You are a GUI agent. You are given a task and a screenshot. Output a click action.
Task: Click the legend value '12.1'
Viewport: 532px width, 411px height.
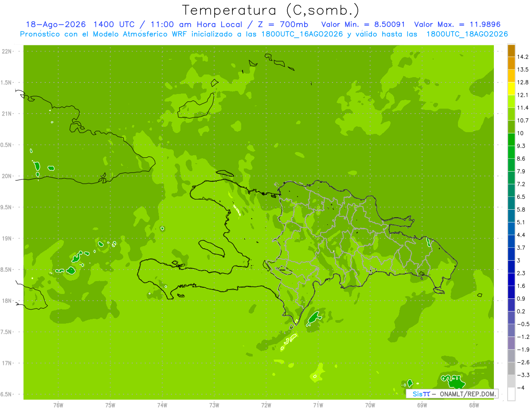[522, 95]
